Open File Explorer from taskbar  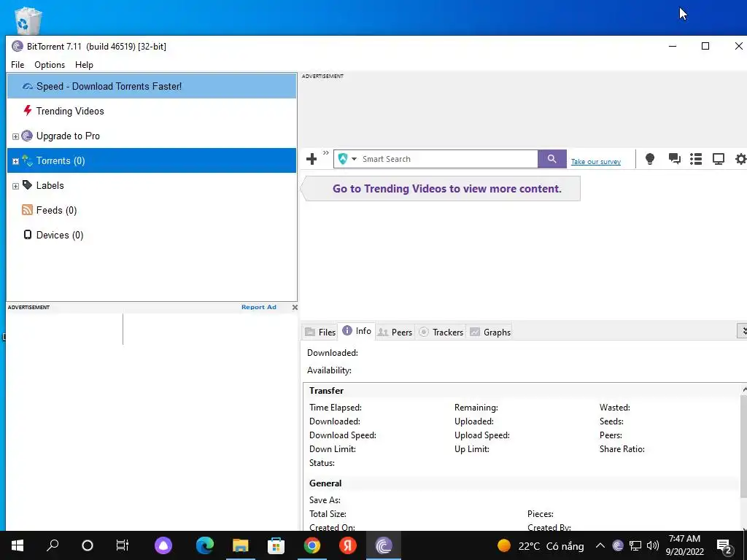241,545
